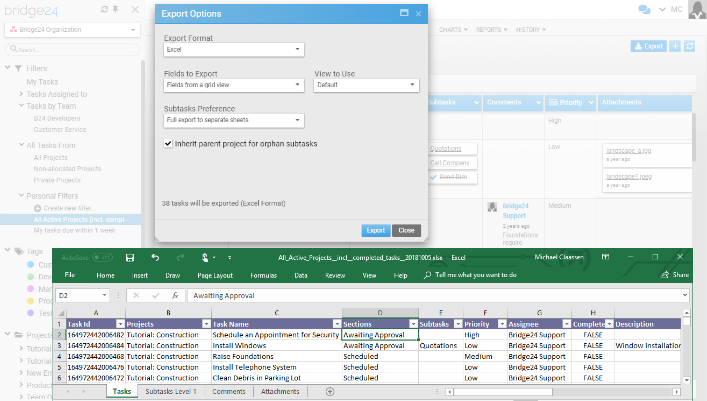Switch to Subtasks Level 1 sheet
The width and height of the screenshot is (707, 401).
pos(171,392)
